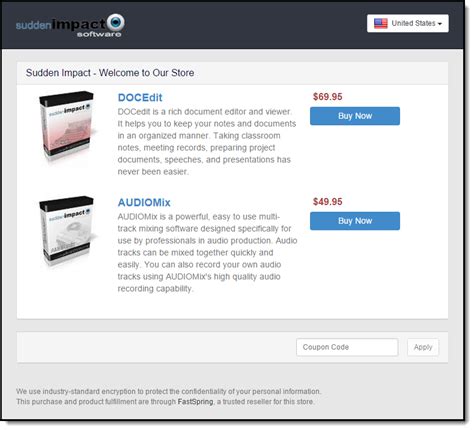Open the DOCEdit product title link
The image size is (474, 430).
140,98
